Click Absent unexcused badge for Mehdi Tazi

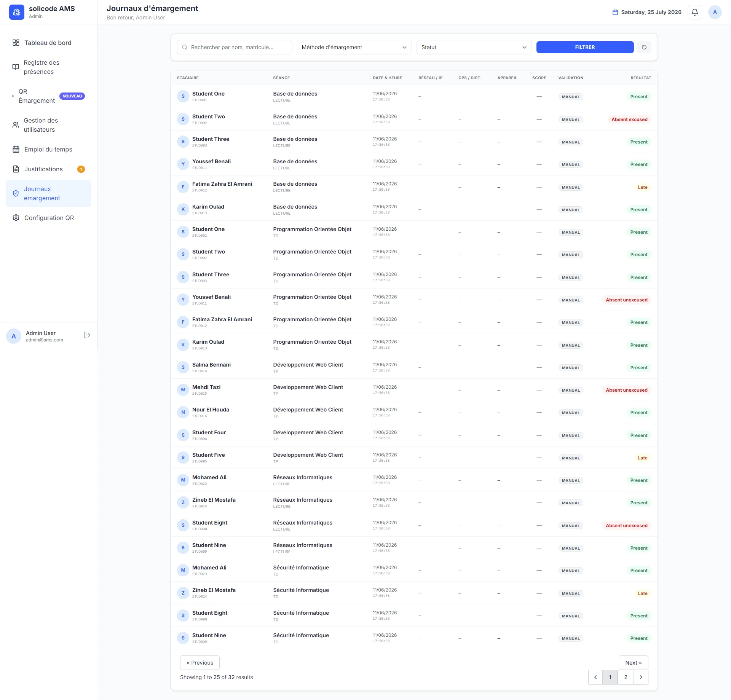tap(627, 390)
